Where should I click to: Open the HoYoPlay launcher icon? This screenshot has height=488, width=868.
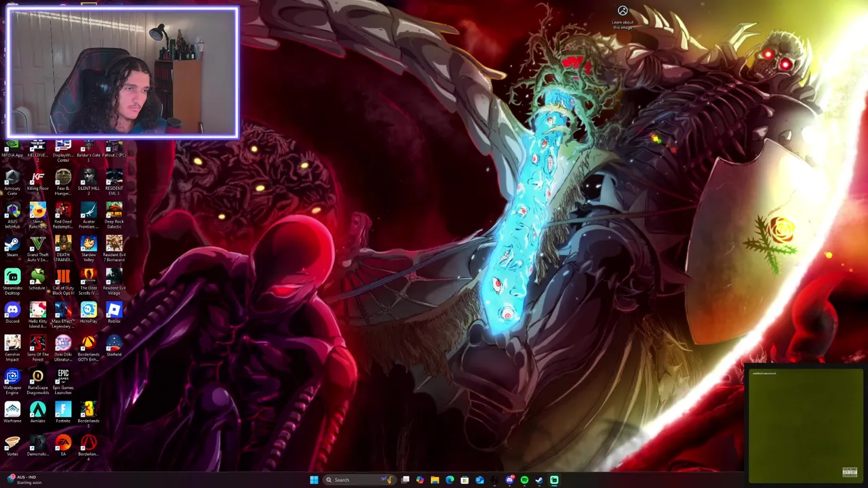pyautogui.click(x=88, y=313)
